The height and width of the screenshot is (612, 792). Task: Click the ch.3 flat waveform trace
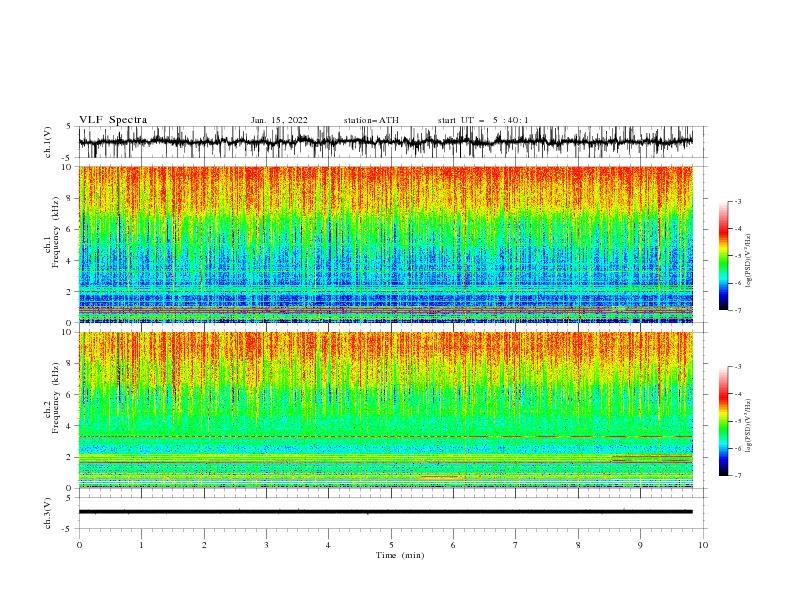pos(385,512)
